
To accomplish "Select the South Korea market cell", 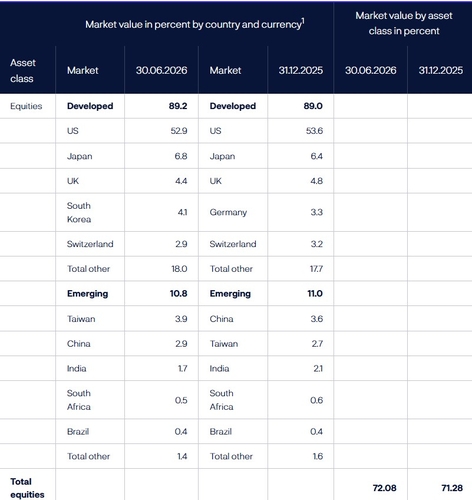I will (x=79, y=212).
